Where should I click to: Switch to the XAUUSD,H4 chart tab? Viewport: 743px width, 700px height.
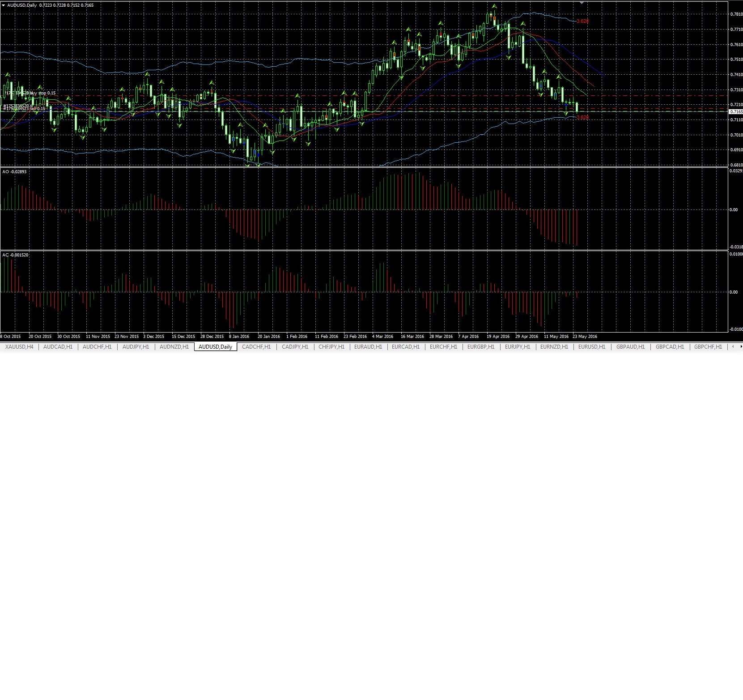(19, 347)
